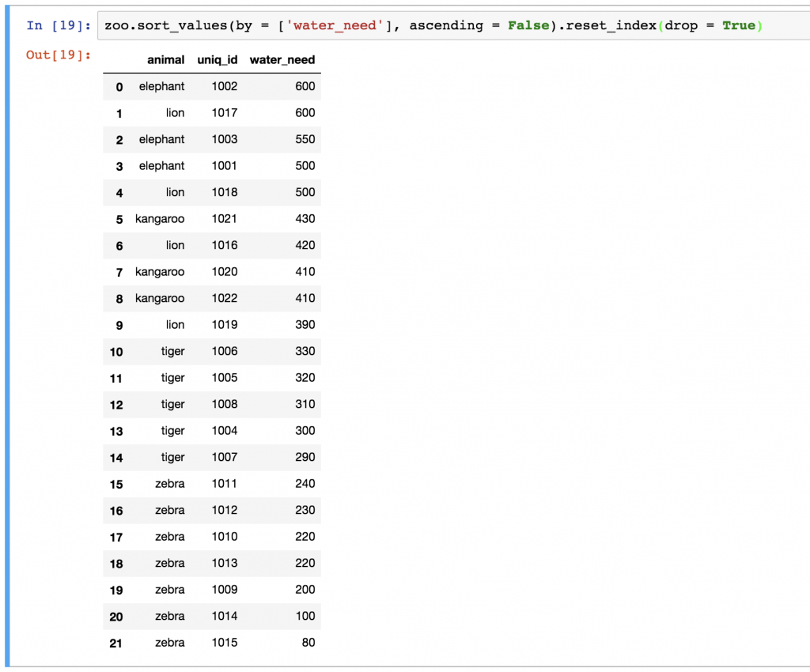Click the lion cell with uniq_id 1017

(175, 113)
